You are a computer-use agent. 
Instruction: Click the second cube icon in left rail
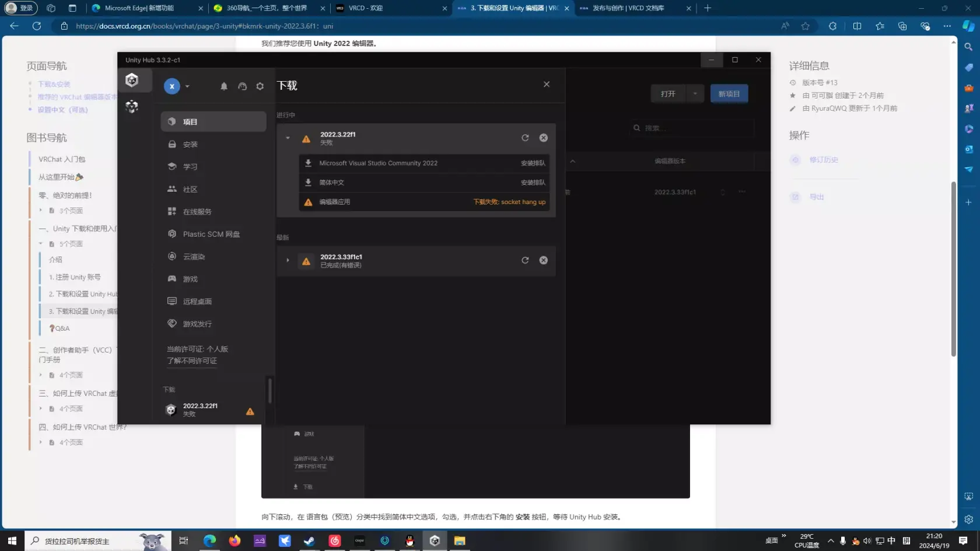(x=132, y=107)
